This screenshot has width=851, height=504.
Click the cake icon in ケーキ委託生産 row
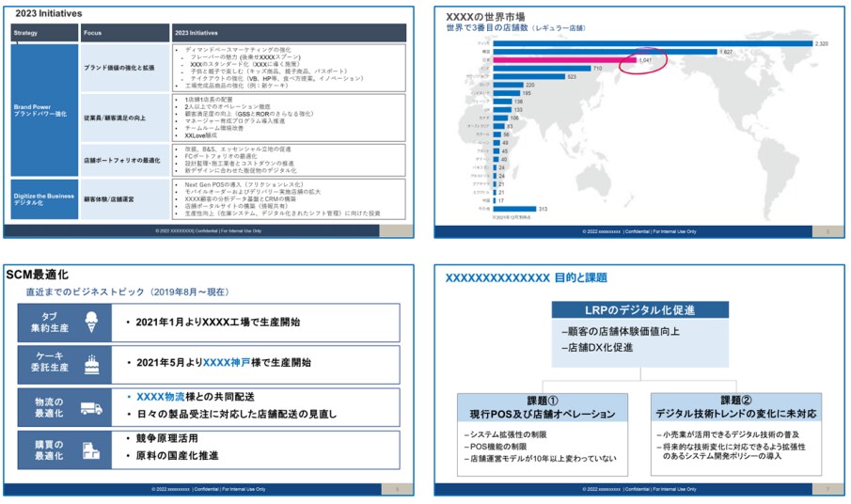[x=92, y=364]
